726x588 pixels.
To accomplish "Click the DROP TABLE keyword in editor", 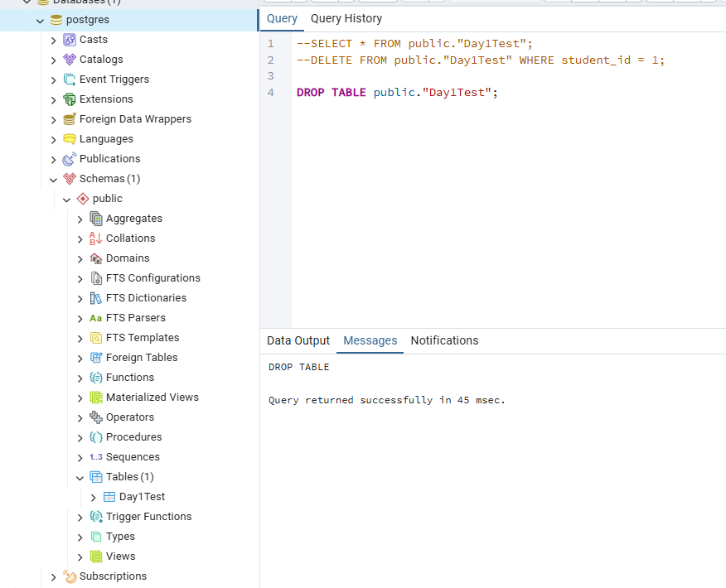I will (x=331, y=93).
